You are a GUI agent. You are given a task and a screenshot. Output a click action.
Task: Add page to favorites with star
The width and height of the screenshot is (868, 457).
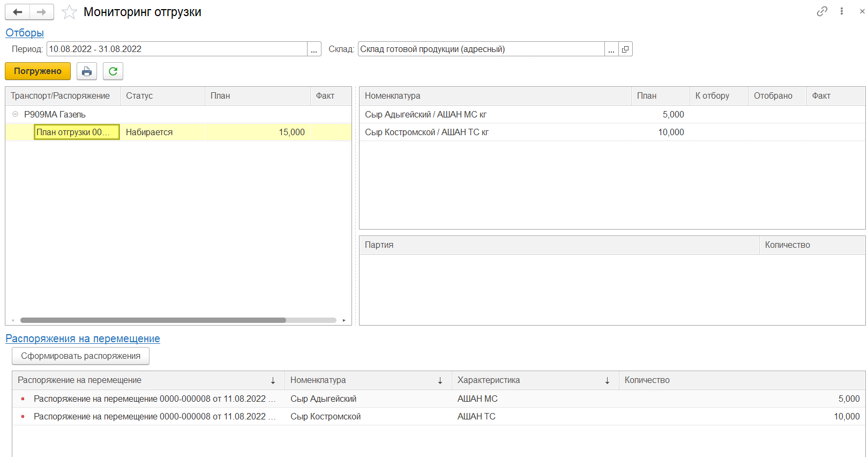click(69, 12)
